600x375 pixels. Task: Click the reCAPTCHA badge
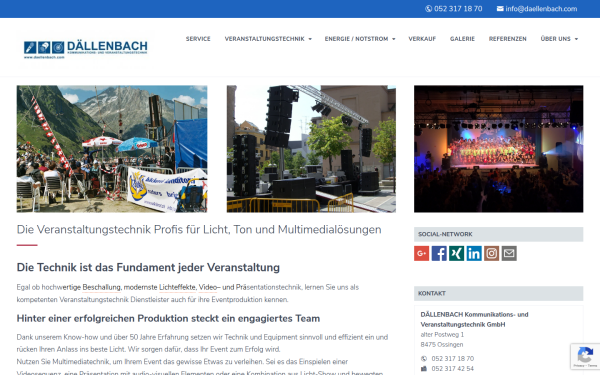pos(585,356)
